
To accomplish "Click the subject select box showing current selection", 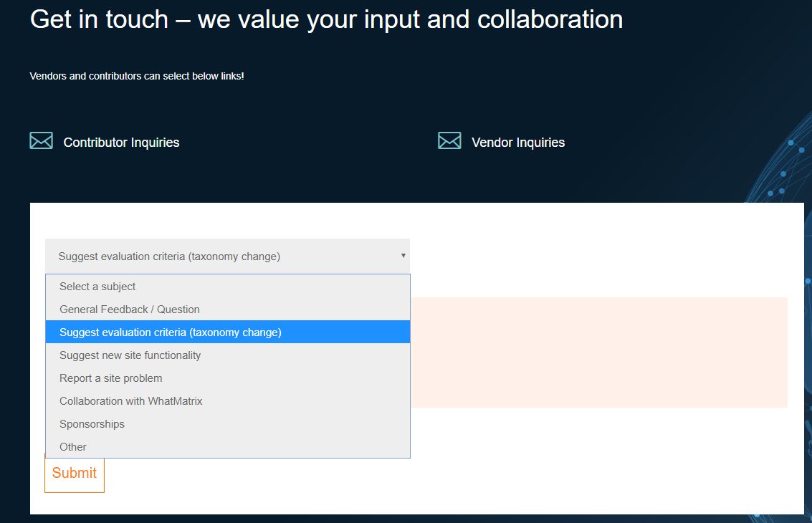I will (x=215, y=256).
